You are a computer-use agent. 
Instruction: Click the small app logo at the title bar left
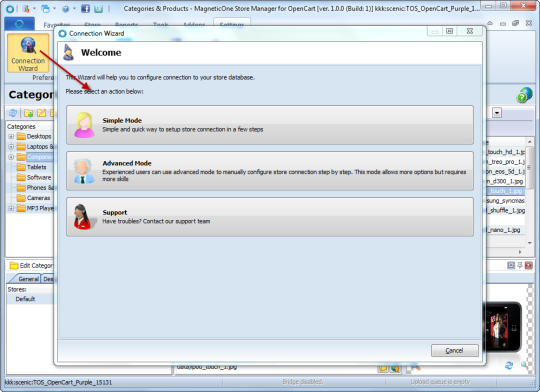click(x=10, y=9)
